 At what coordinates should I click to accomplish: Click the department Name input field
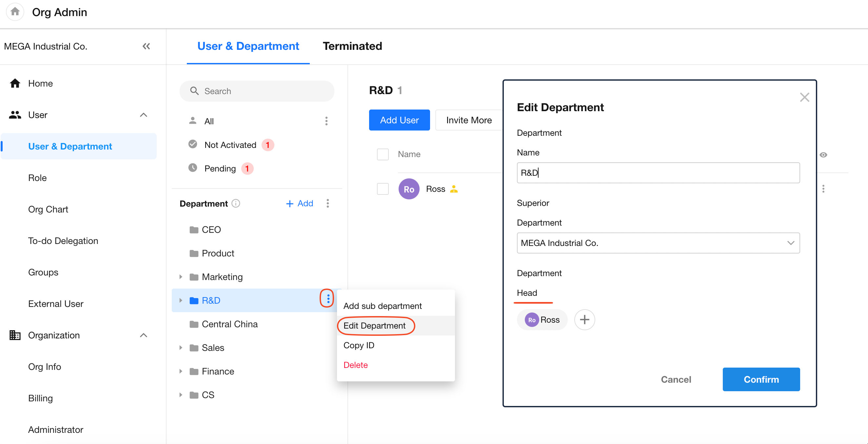click(658, 173)
